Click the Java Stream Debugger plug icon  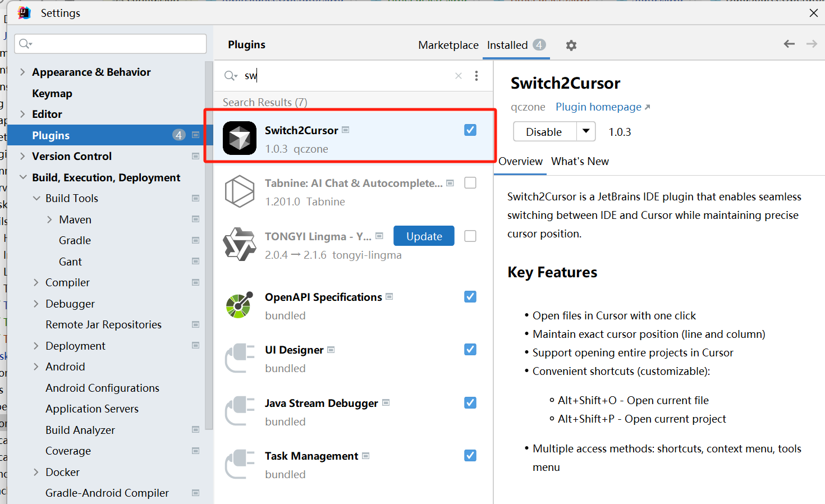pyautogui.click(x=240, y=411)
